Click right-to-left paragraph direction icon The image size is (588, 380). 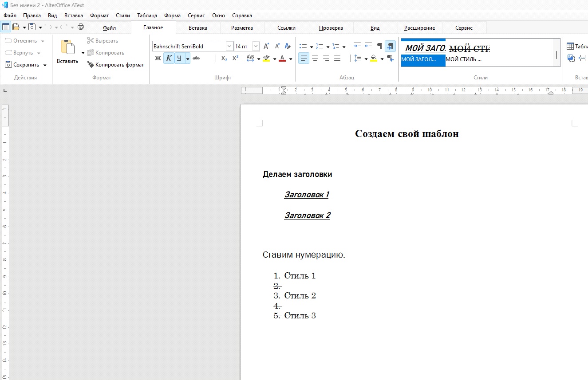(x=391, y=58)
